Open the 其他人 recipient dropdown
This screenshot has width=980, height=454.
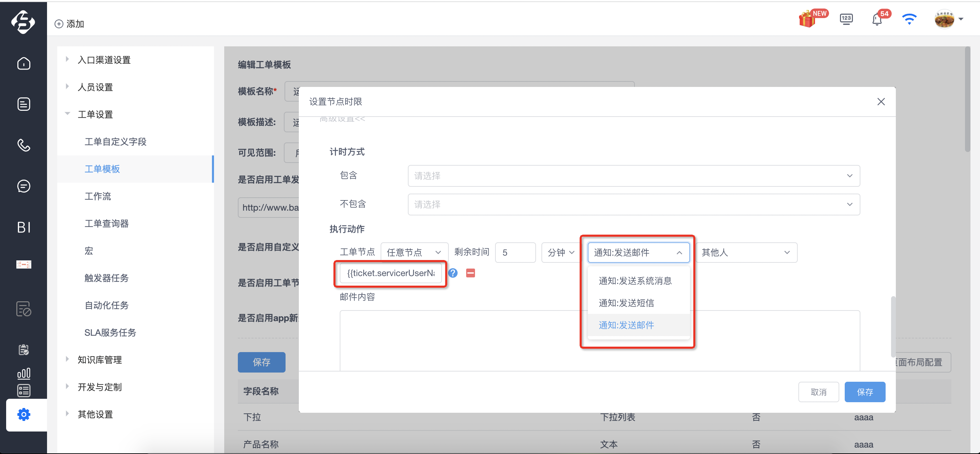(x=746, y=252)
